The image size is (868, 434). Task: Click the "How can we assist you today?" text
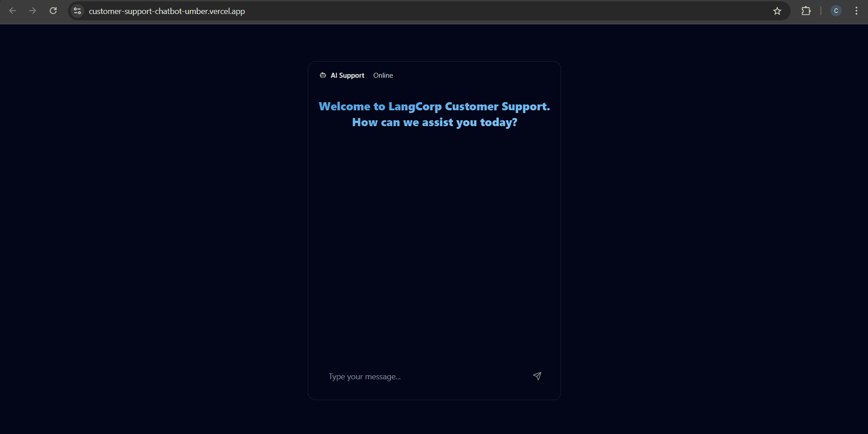pyautogui.click(x=434, y=123)
